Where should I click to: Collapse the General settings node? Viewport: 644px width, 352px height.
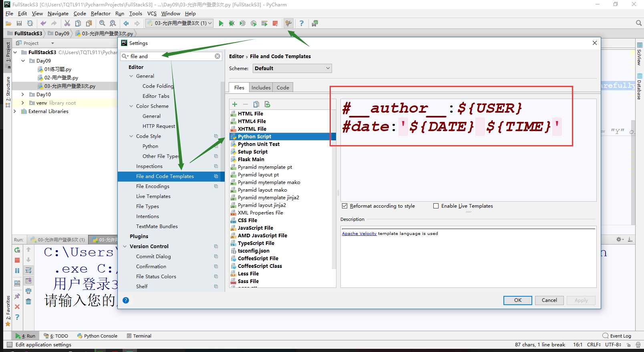click(131, 76)
